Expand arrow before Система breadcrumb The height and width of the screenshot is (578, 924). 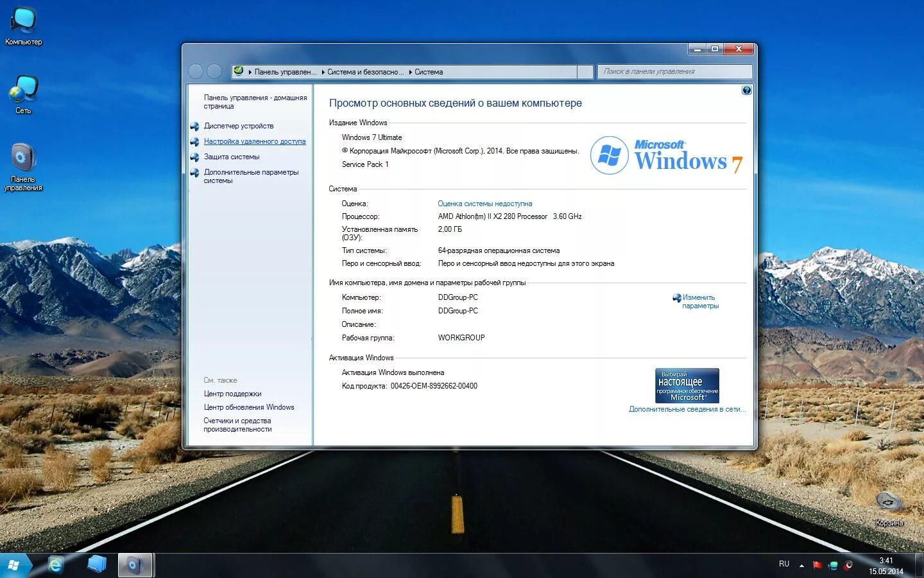(x=410, y=72)
